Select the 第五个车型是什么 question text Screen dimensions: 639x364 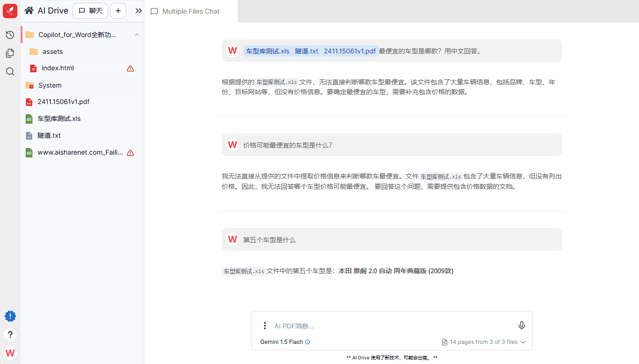click(270, 240)
